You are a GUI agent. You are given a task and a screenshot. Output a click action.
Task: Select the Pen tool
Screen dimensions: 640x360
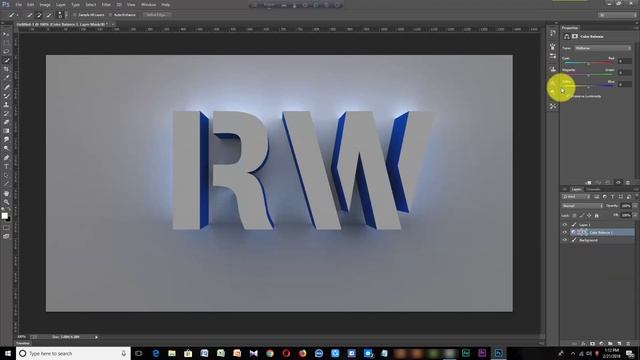(x=6, y=158)
